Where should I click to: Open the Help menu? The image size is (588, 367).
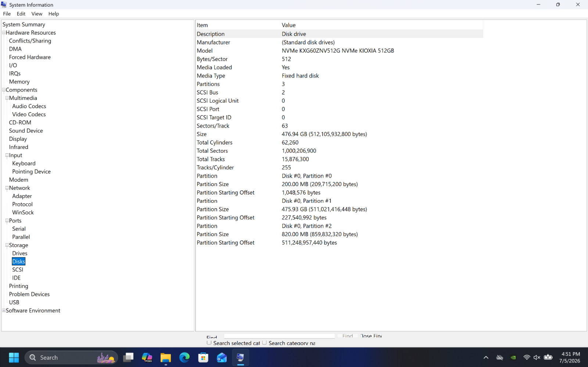click(x=54, y=14)
